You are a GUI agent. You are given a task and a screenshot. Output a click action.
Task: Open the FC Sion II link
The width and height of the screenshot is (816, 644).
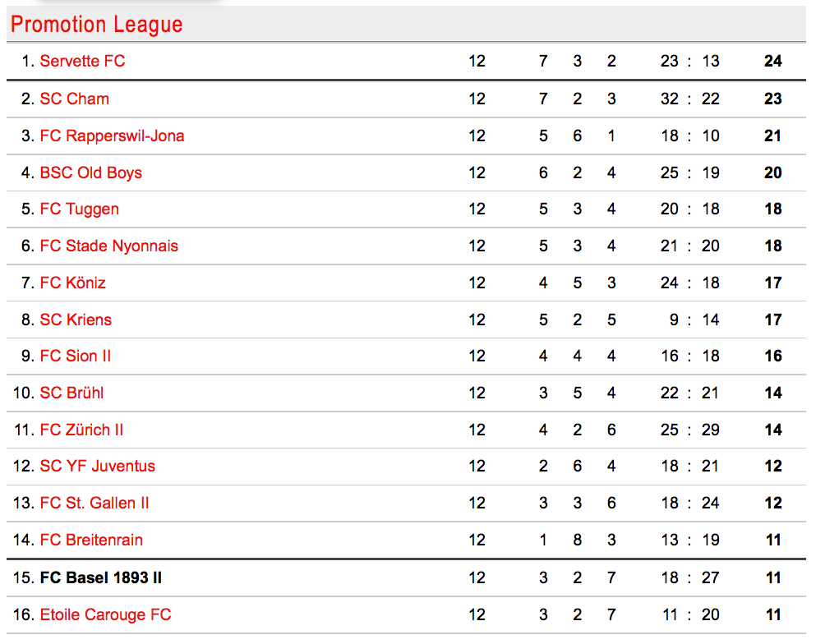point(76,356)
